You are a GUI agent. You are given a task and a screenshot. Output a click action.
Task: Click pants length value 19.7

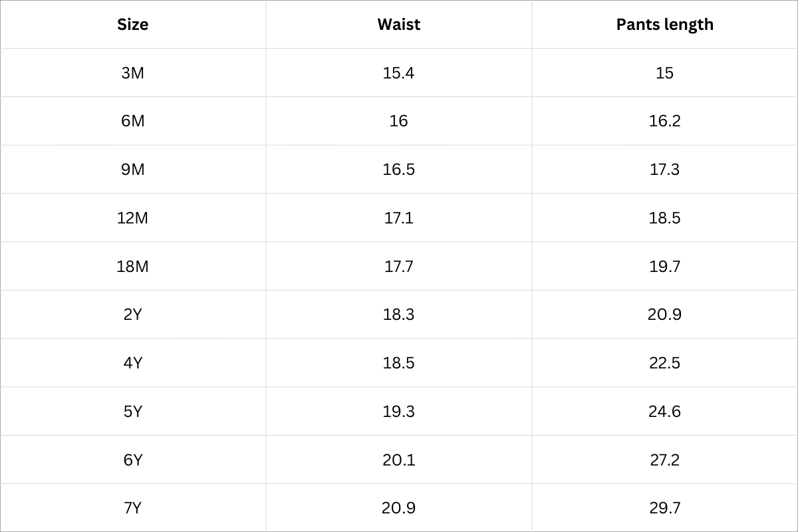664,266
